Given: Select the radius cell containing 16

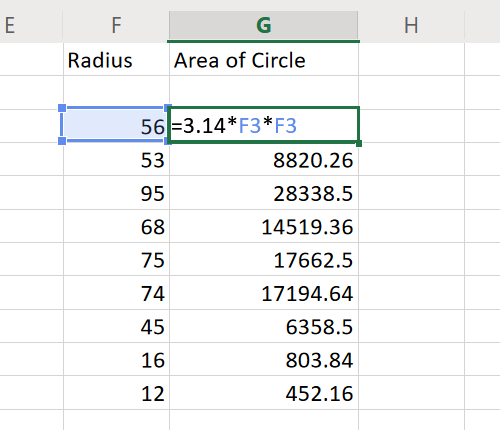Looking at the screenshot, I should click(x=116, y=359).
